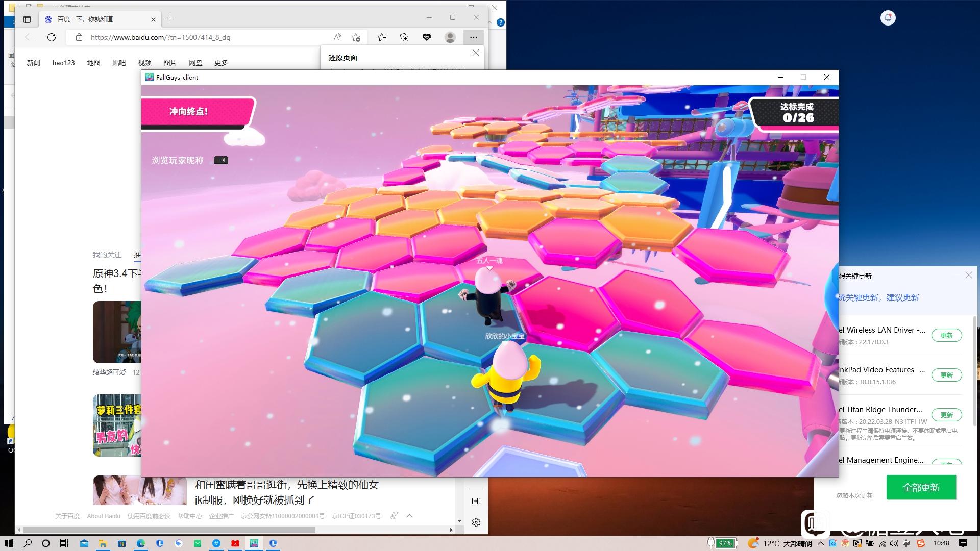
Task: Click the 冲向终点! banner in Fall Guys
Action: [198, 111]
